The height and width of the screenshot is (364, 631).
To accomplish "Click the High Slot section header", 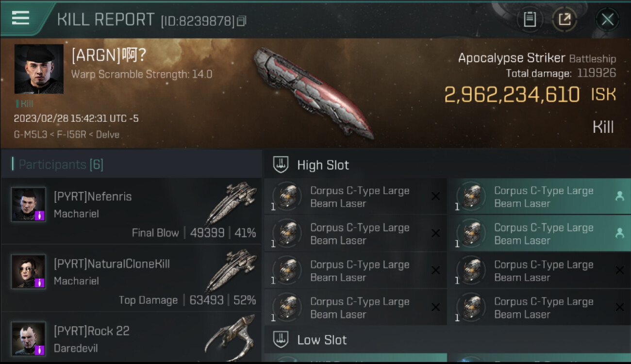I will (447, 165).
